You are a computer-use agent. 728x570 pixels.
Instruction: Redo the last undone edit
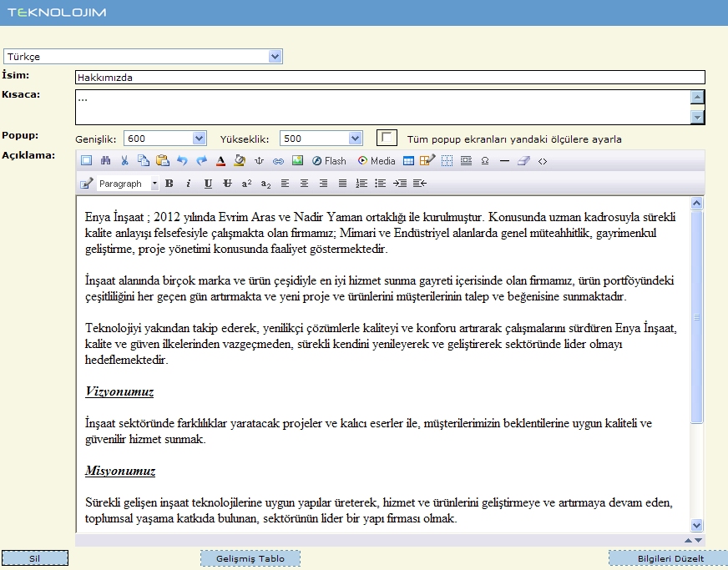coord(201,160)
